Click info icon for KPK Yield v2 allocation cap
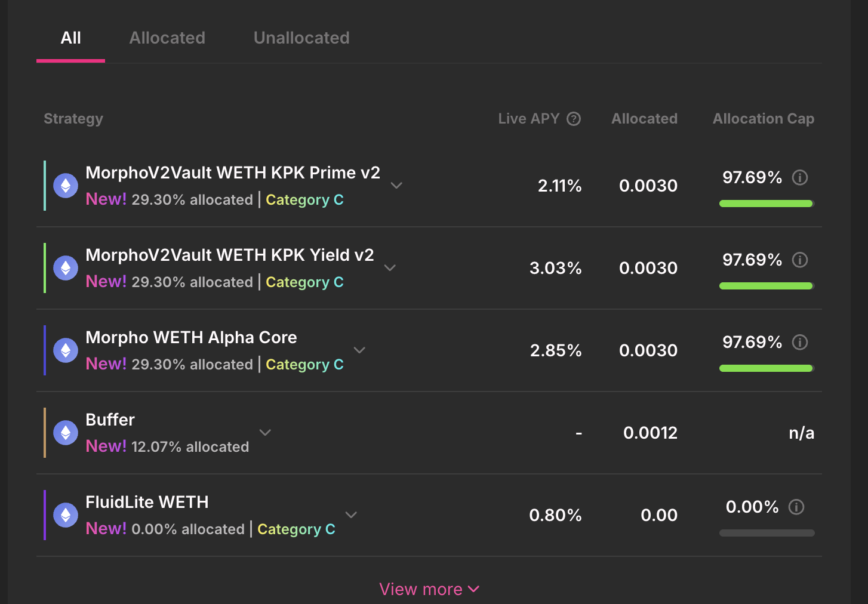The image size is (868, 604). click(799, 260)
